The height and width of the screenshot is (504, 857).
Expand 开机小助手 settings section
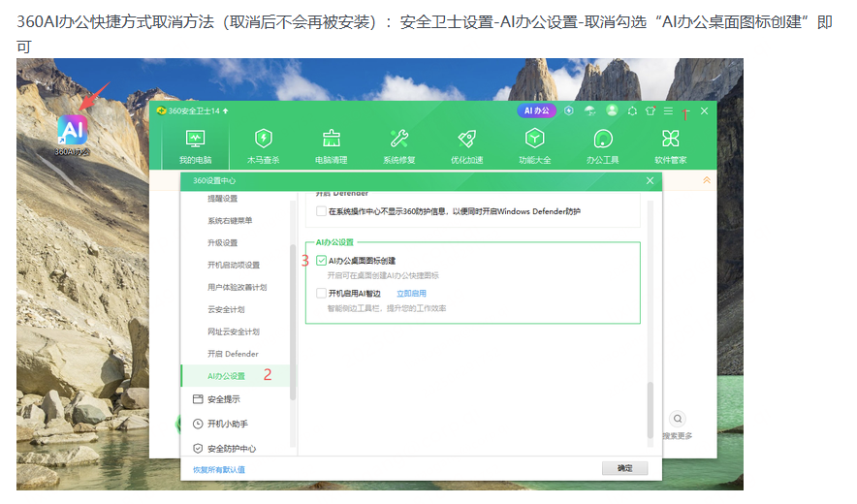tap(229, 424)
